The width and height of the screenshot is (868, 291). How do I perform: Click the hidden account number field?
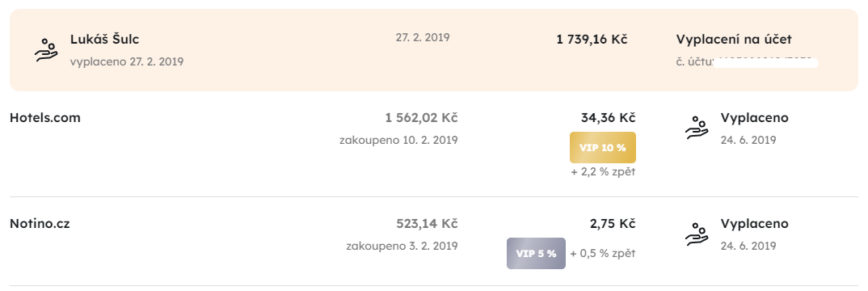[x=765, y=62]
